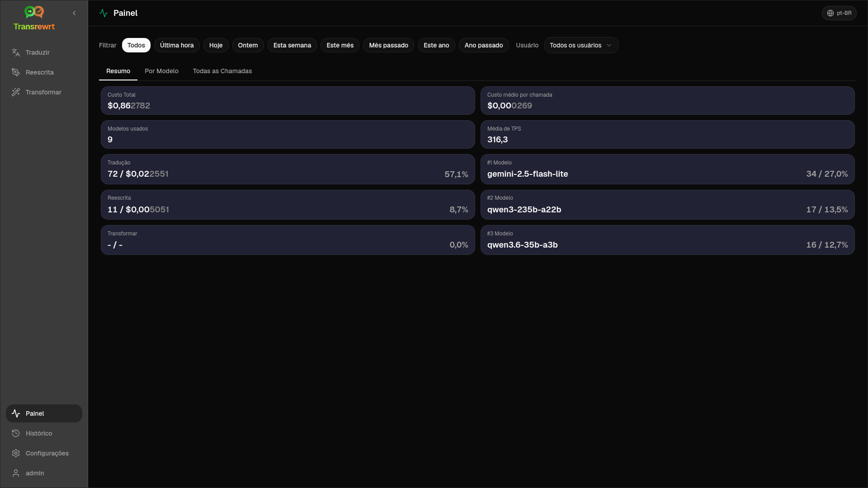The height and width of the screenshot is (488, 868).
Task: Click the Tradução value 72 / $0,022551
Action: pyautogui.click(x=138, y=174)
